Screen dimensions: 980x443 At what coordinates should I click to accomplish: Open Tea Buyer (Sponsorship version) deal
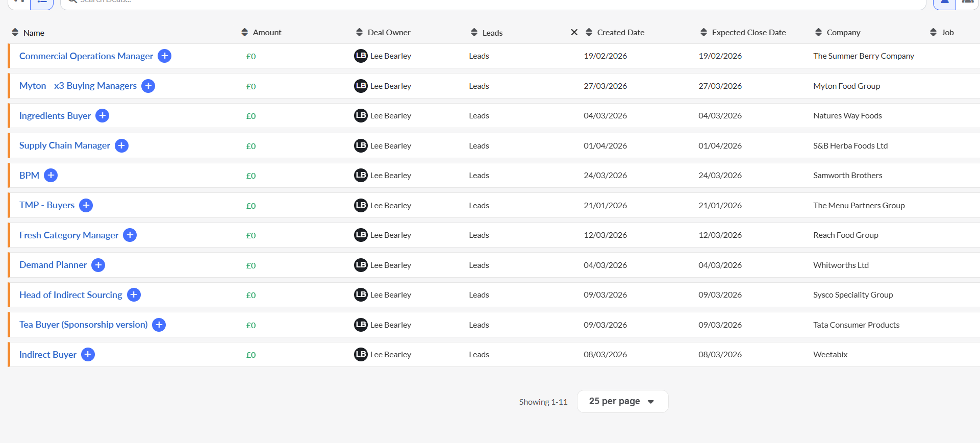click(84, 325)
